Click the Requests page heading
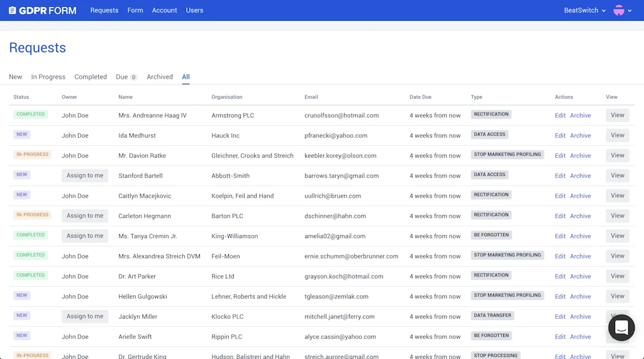The height and width of the screenshot is (359, 644). coord(37,48)
